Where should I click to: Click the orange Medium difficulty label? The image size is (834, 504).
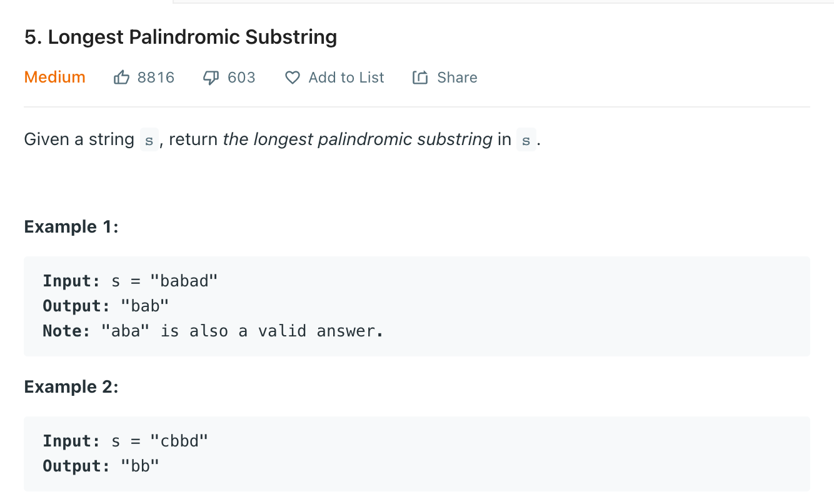[x=55, y=78]
